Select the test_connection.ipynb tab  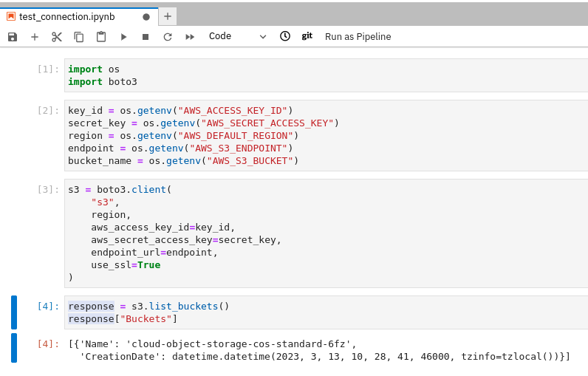[72, 16]
